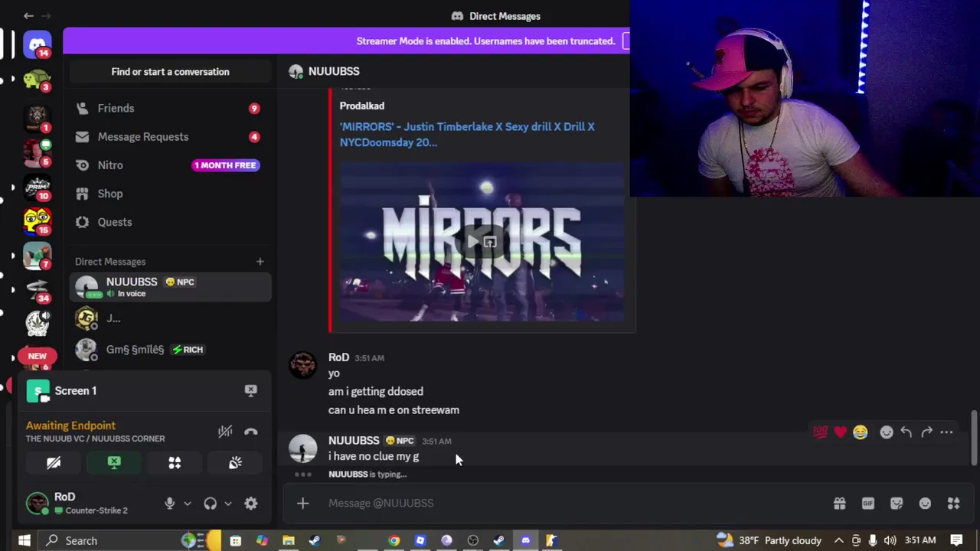
Task: Click RoD username in chat
Action: pyautogui.click(x=338, y=357)
